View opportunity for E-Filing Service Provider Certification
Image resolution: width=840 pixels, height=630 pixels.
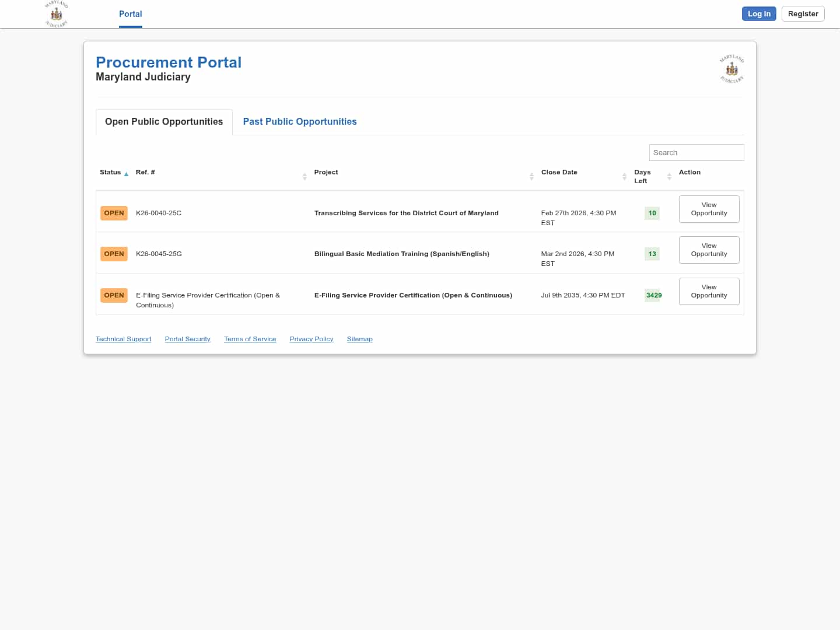(709, 291)
